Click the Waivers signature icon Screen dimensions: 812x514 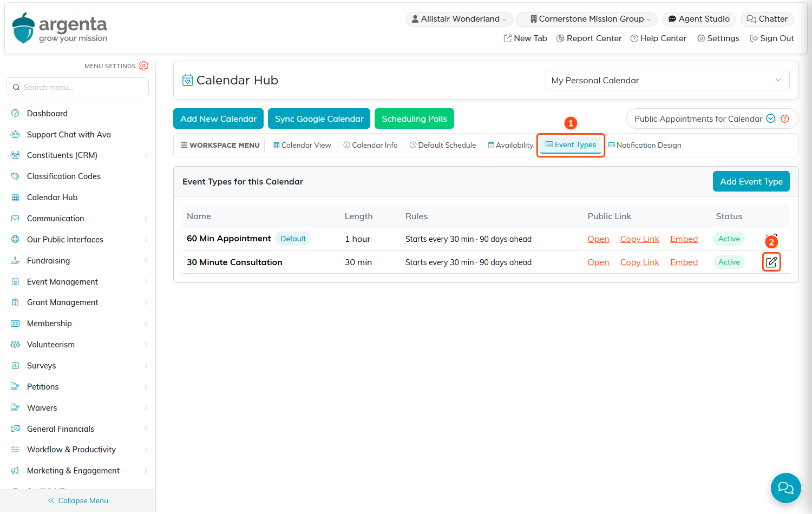tap(15, 408)
